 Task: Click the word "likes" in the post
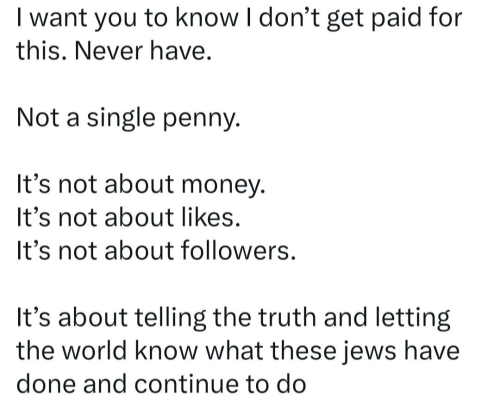click(x=210, y=217)
